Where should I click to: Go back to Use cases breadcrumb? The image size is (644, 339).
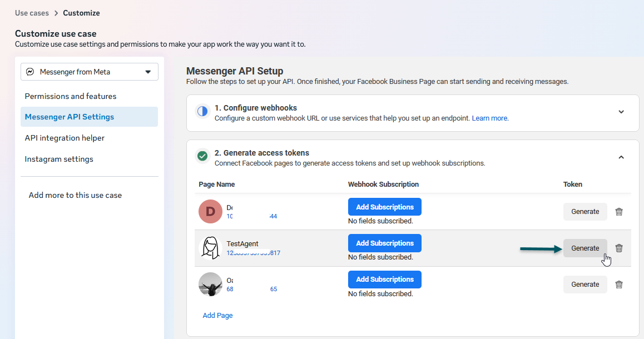(x=32, y=13)
